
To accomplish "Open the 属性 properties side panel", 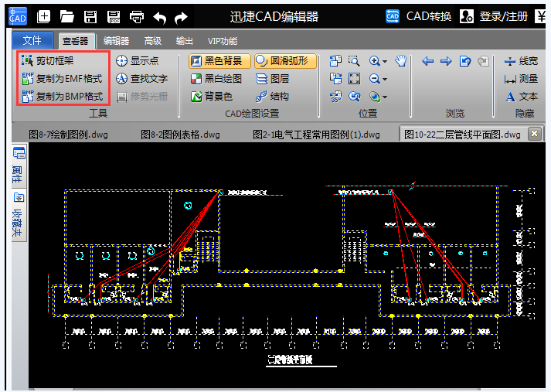I will 19,166.
